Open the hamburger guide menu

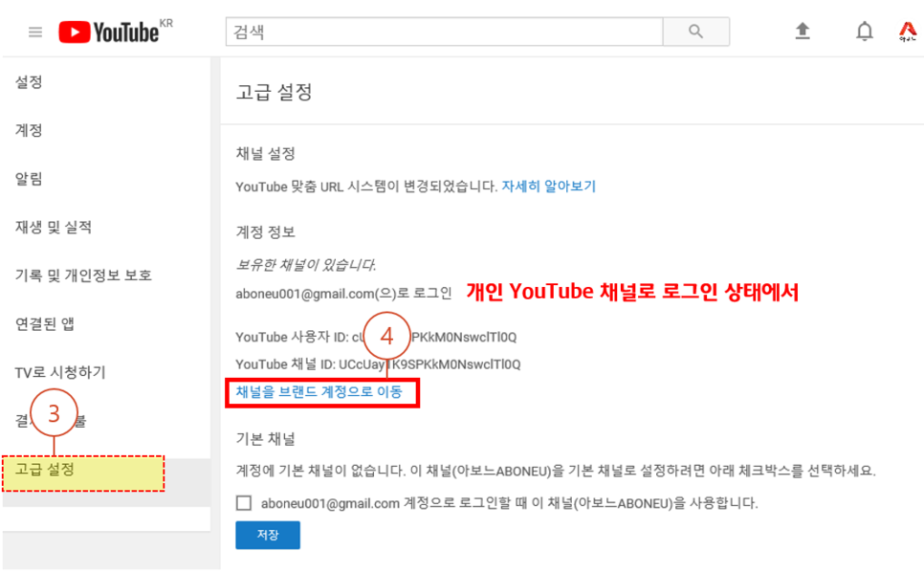point(35,32)
